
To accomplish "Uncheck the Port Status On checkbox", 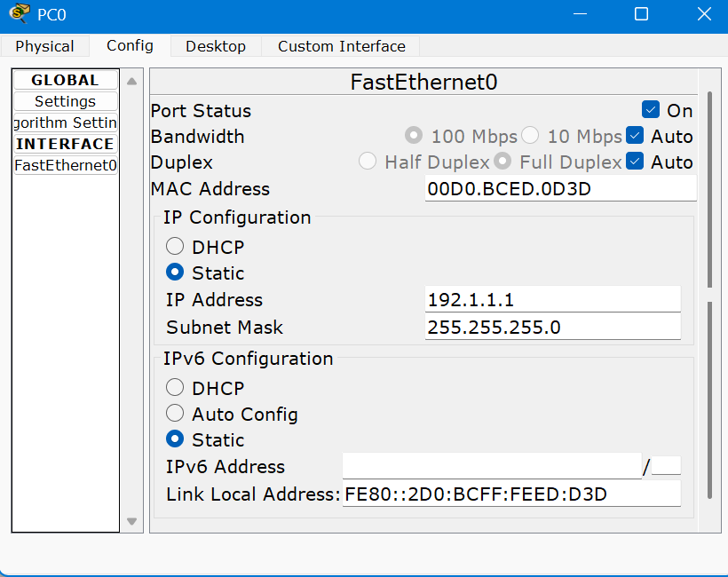I will (651, 110).
